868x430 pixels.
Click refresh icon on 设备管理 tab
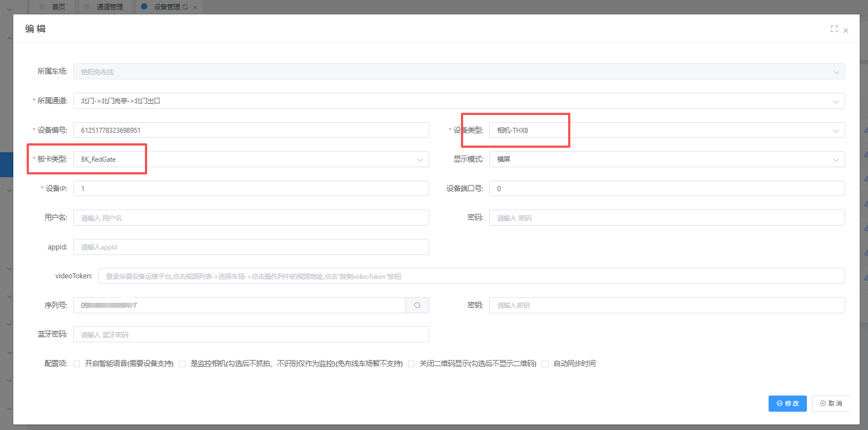185,7
